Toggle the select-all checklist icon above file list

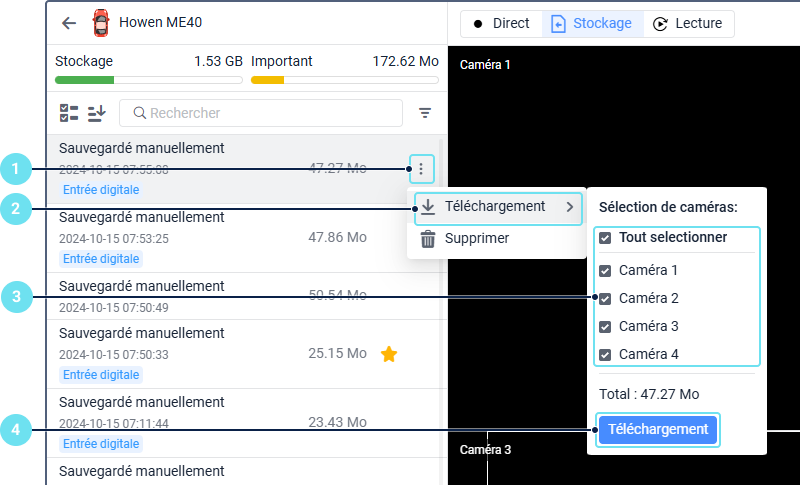pos(69,113)
